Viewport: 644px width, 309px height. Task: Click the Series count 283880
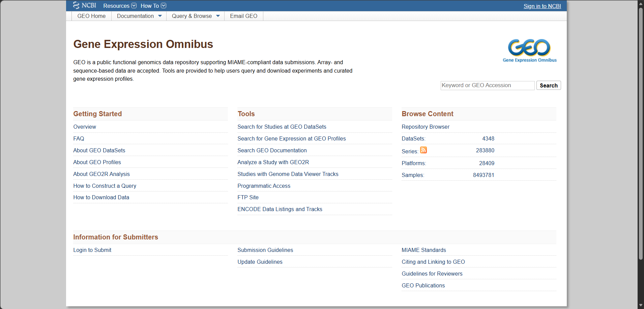pyautogui.click(x=485, y=150)
